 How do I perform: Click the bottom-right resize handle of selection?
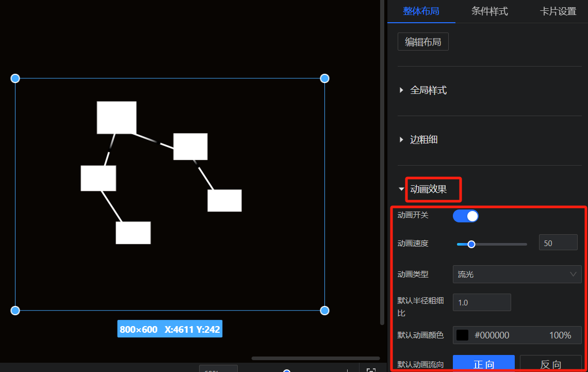pos(324,310)
